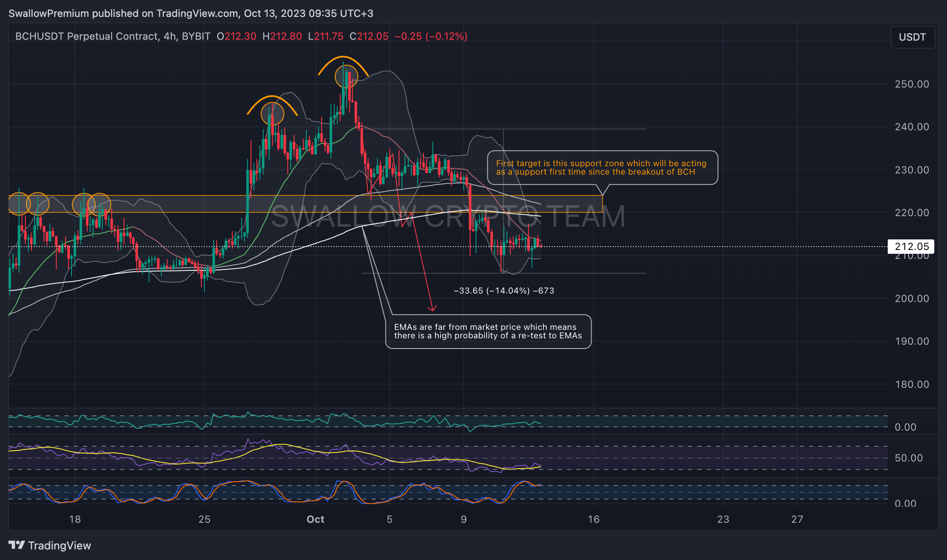
Task: Click the SwallowPremium published header text
Action: pos(191,13)
